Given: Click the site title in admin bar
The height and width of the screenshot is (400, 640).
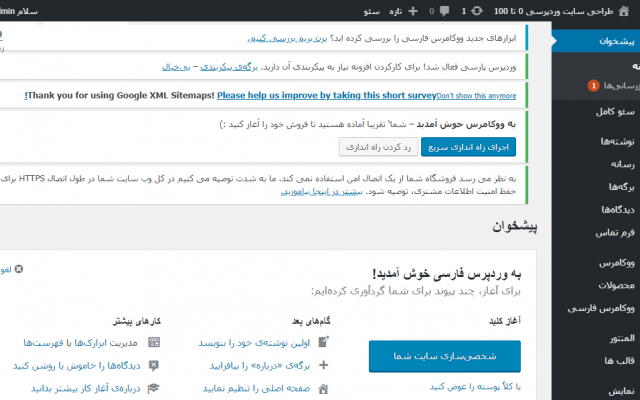Looking at the screenshot, I should (x=553, y=11).
